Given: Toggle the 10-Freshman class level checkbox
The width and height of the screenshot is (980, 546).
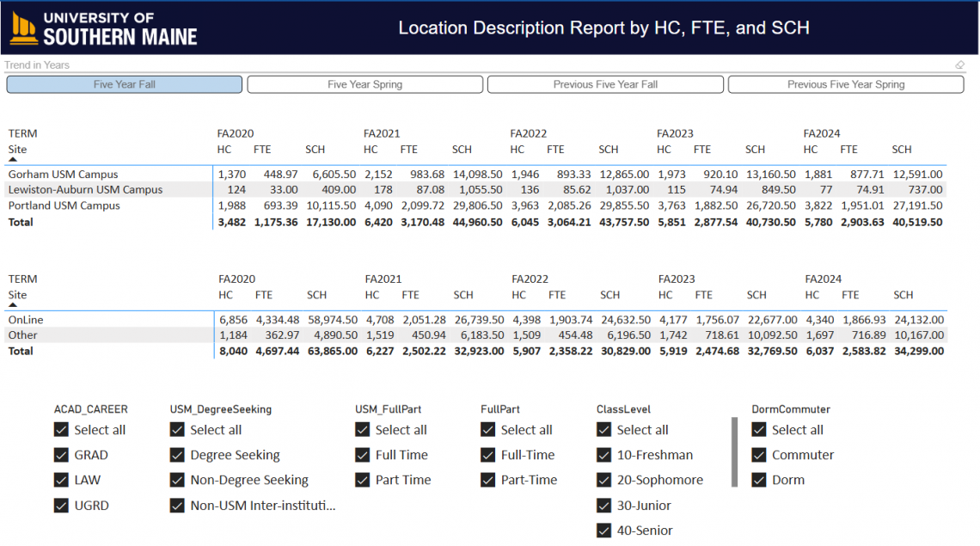Looking at the screenshot, I should tap(603, 456).
